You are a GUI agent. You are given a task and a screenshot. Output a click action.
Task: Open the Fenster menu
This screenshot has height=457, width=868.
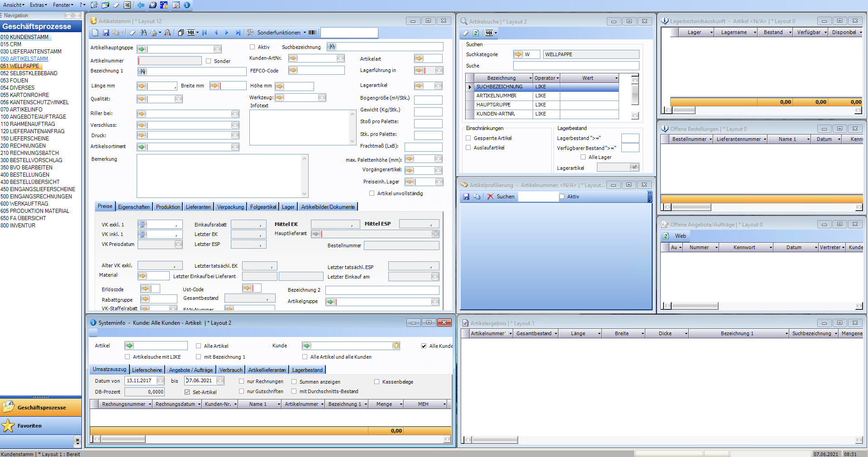point(63,5)
